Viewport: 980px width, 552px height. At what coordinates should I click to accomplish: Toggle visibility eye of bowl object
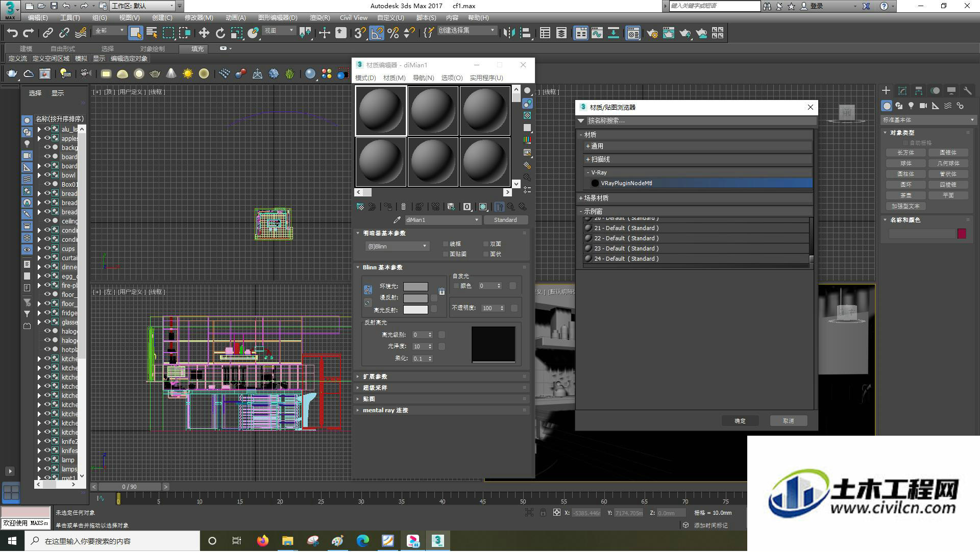[x=47, y=175]
